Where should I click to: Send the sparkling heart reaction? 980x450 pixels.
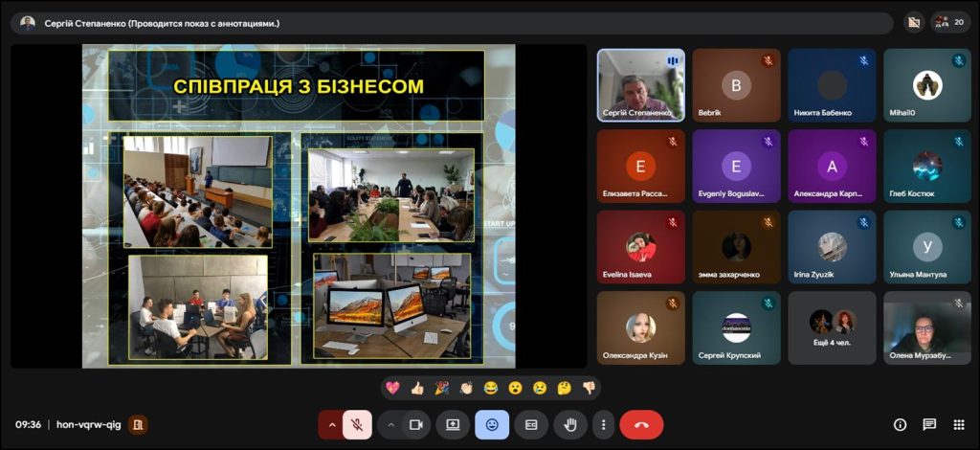(x=392, y=388)
